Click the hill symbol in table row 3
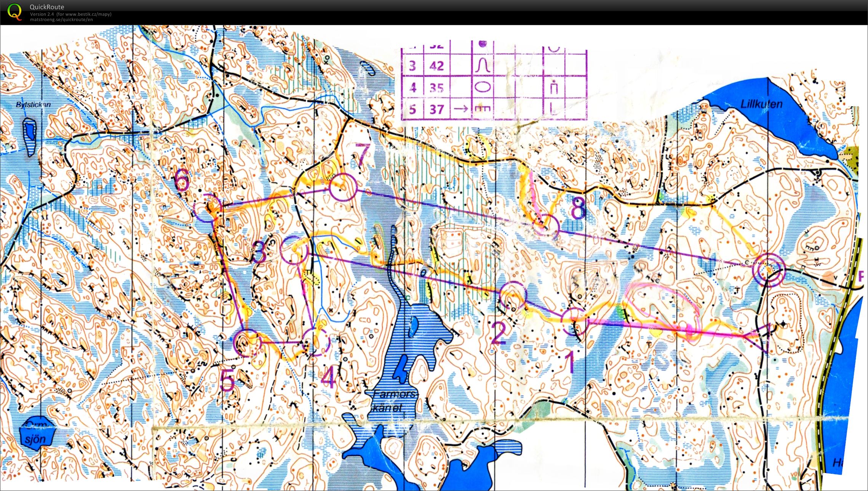This screenshot has width=868, height=491. tap(483, 66)
